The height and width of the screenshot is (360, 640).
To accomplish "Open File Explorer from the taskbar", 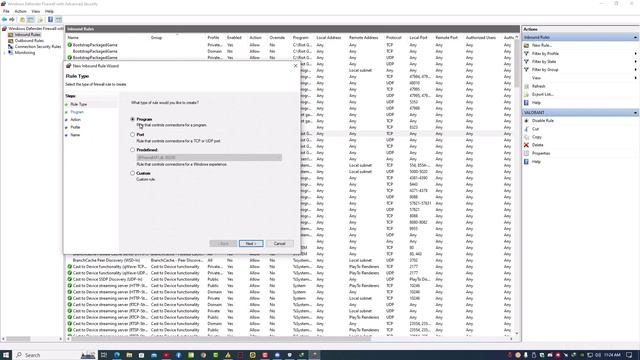I will click(x=129, y=355).
